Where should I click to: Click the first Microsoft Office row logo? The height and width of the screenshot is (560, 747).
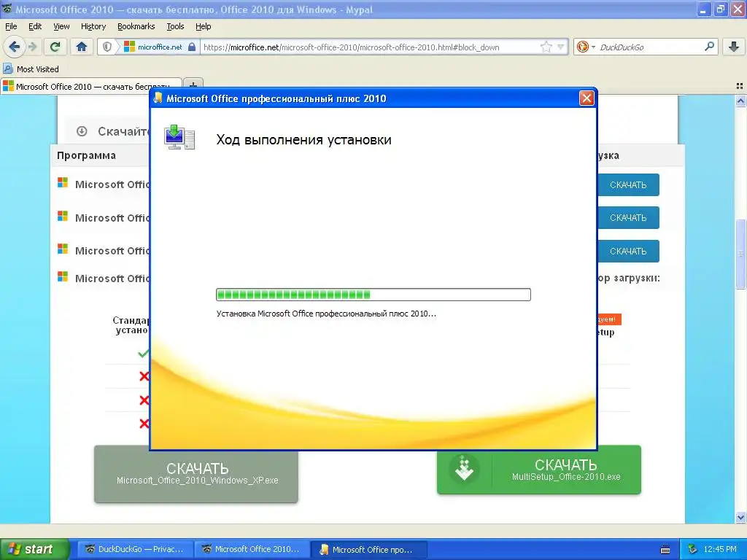coord(63,183)
